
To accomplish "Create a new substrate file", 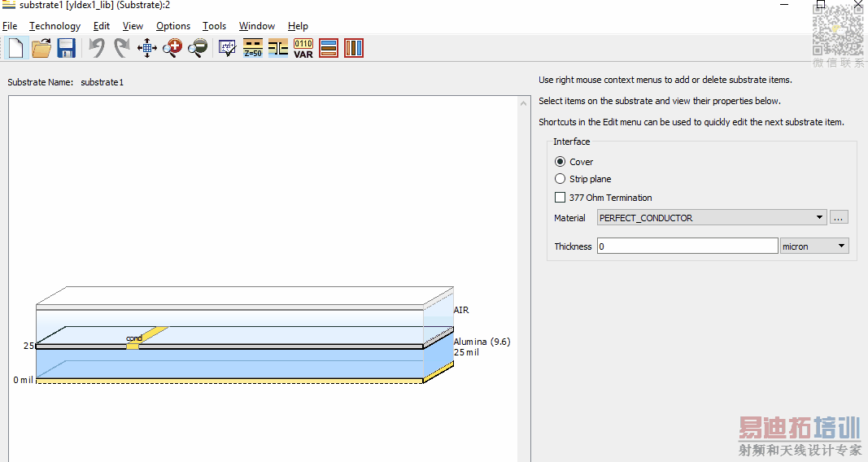I will 16,48.
